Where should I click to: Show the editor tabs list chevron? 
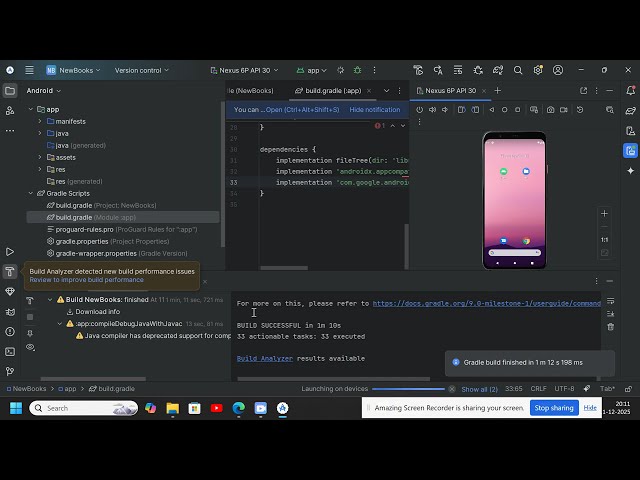pyautogui.click(x=386, y=91)
